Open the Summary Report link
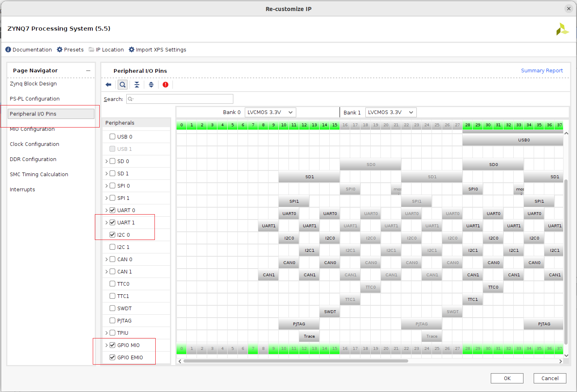 [542, 70]
